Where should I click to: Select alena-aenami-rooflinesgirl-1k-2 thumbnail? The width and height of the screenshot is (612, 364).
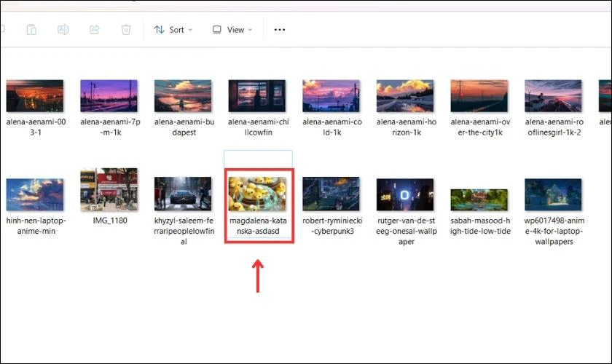tap(553, 96)
